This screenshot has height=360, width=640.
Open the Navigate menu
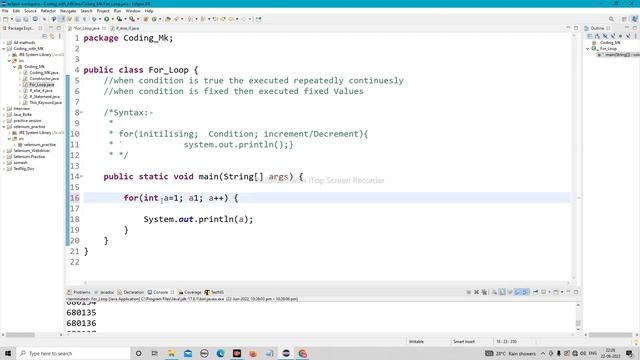point(68,11)
